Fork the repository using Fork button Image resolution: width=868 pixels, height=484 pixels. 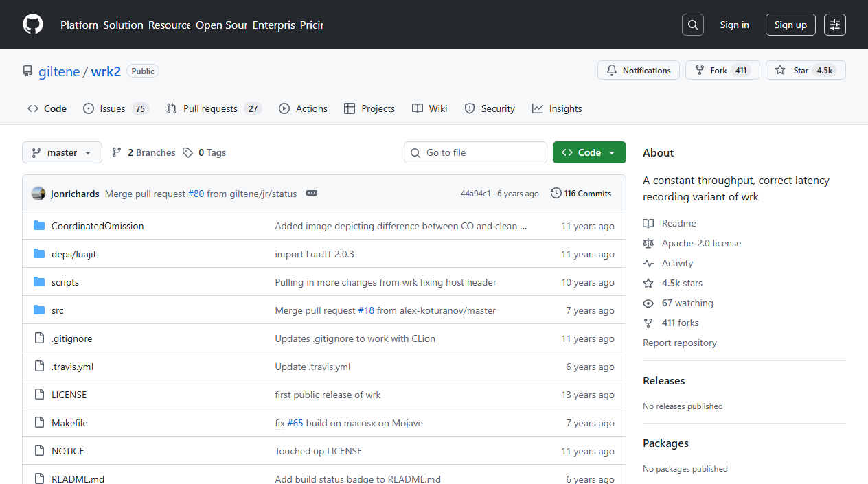tap(722, 70)
